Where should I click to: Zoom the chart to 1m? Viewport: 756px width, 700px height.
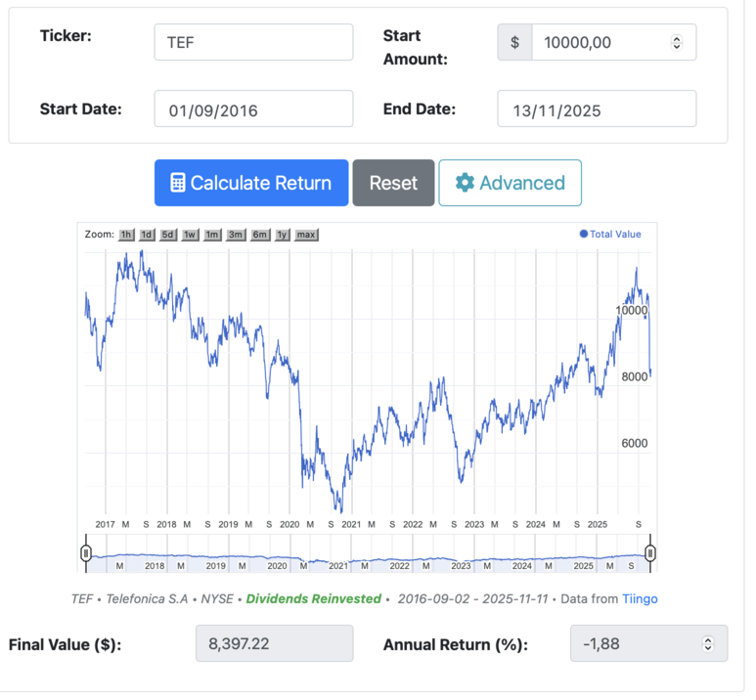coord(212,235)
